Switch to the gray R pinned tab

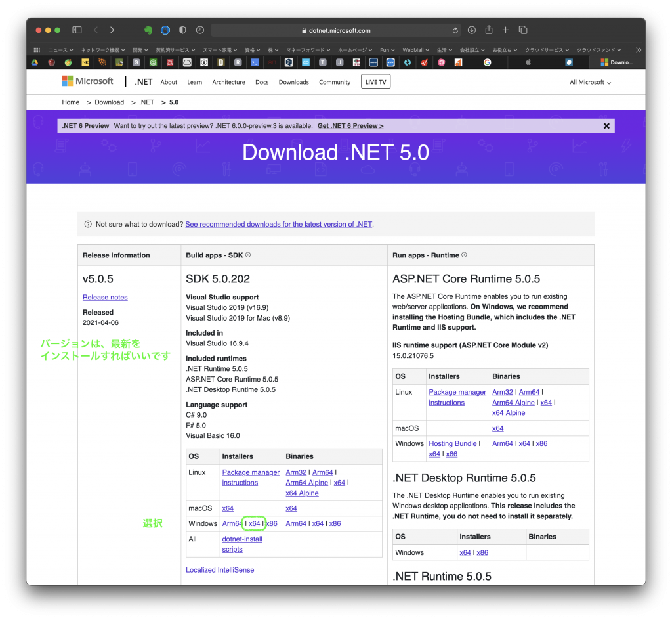pos(238,62)
